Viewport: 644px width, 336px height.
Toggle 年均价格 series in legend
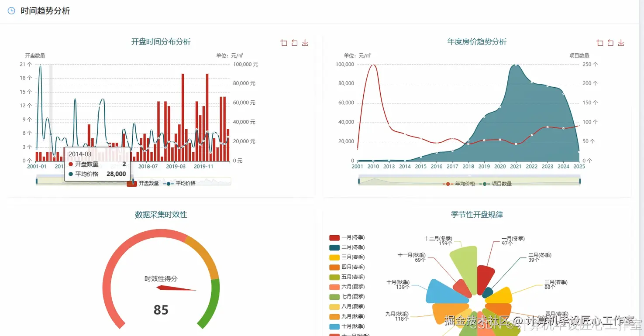(459, 184)
